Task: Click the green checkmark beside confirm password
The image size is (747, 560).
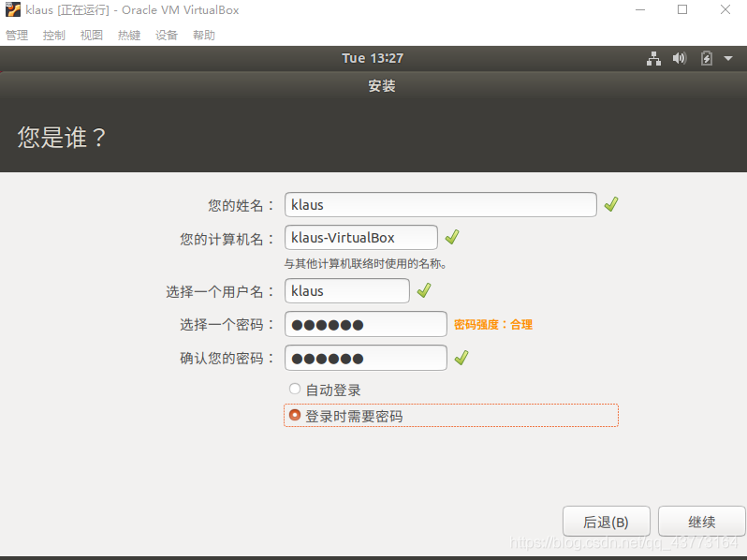Action: point(461,358)
